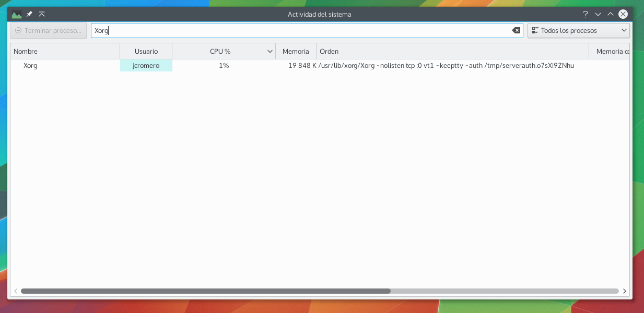Click the scroll right arrow
This screenshot has width=644, height=313.
[x=625, y=291]
